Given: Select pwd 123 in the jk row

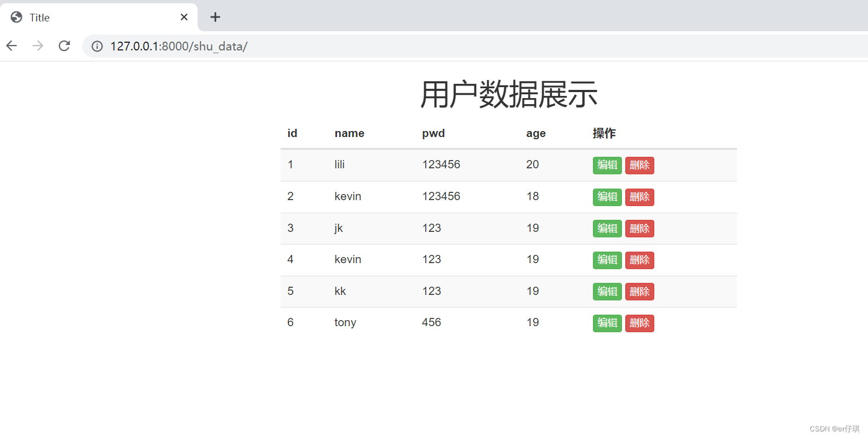Looking at the screenshot, I should (x=431, y=228).
